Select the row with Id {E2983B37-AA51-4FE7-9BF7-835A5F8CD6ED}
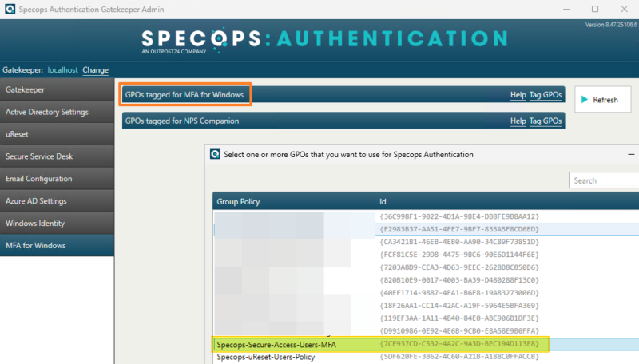The width and height of the screenshot is (639, 364). 426,230
